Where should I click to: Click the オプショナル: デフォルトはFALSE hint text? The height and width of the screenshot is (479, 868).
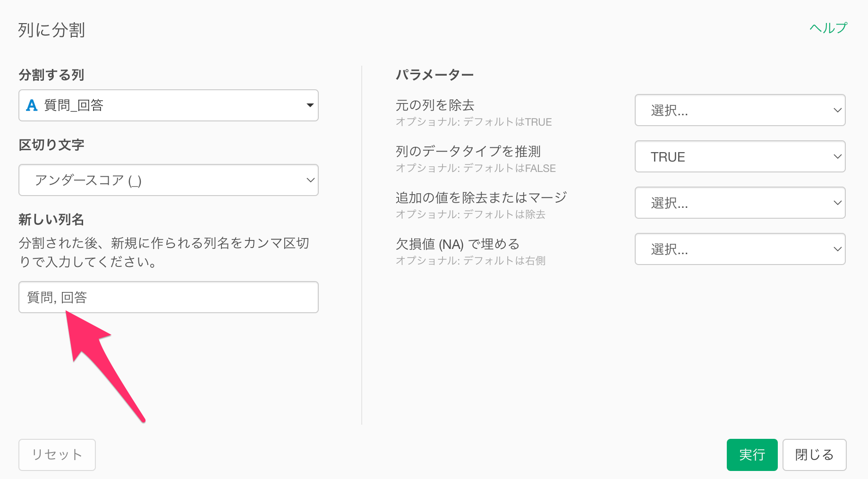pyautogui.click(x=476, y=168)
